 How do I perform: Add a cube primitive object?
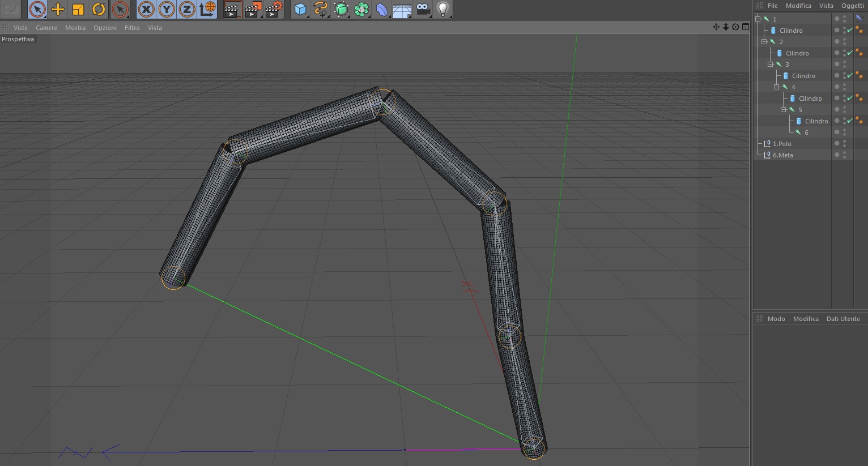tap(300, 9)
